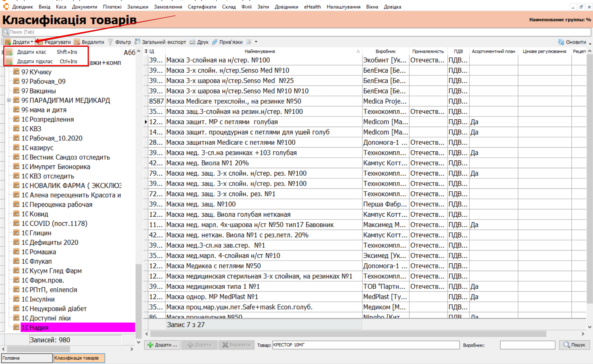This screenshot has height=364, width=593.
Task: Click the Видалити toolbar icon
Action: 77,42
